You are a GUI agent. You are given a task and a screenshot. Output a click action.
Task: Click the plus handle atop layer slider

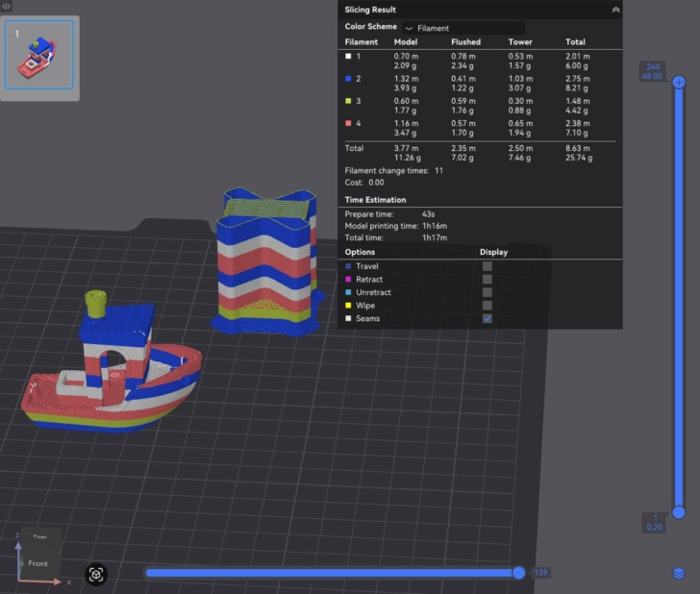point(679,82)
